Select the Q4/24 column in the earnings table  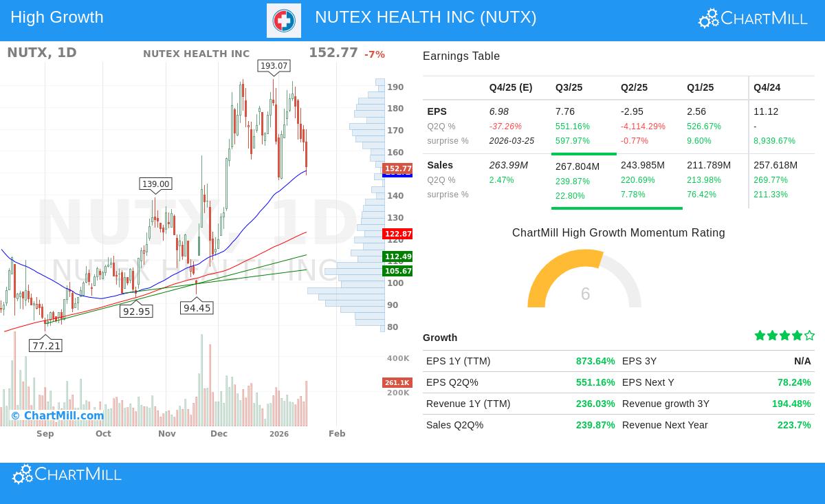767,87
